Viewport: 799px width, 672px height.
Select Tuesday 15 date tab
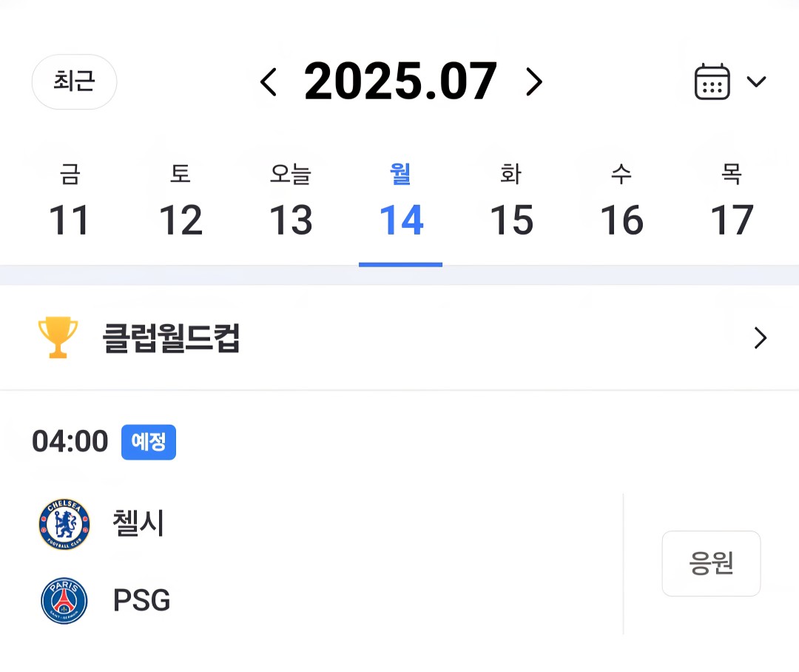tap(511, 203)
